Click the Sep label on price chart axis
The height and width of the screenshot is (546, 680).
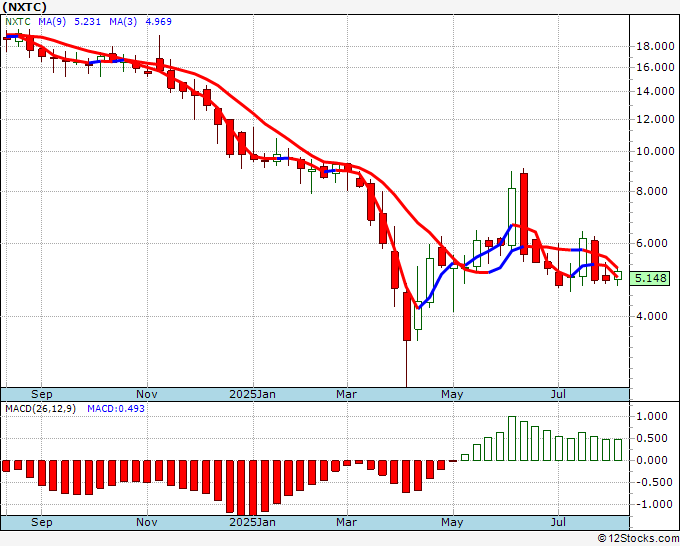tap(42, 394)
